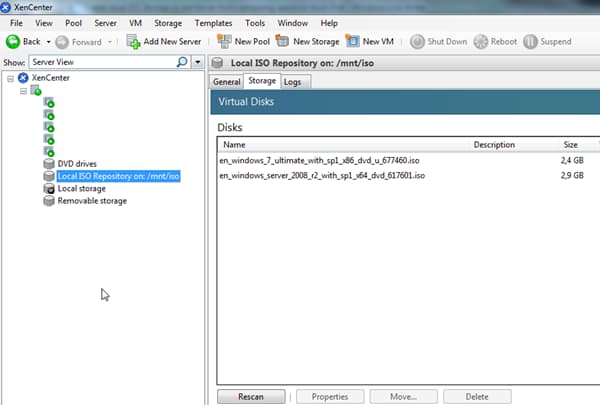The width and height of the screenshot is (600, 405).
Task: Click the search magnifier in Server View box
Action: 182,62
